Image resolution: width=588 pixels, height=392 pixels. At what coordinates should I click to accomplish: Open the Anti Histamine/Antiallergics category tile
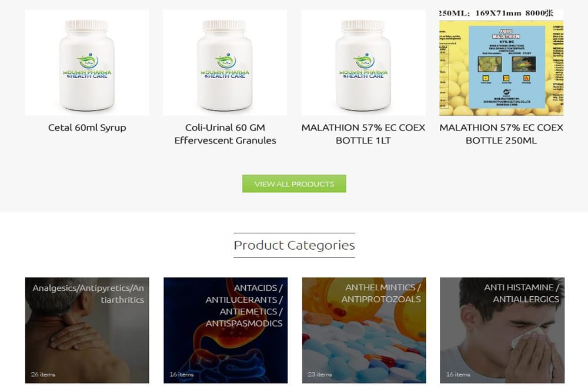[x=502, y=330]
